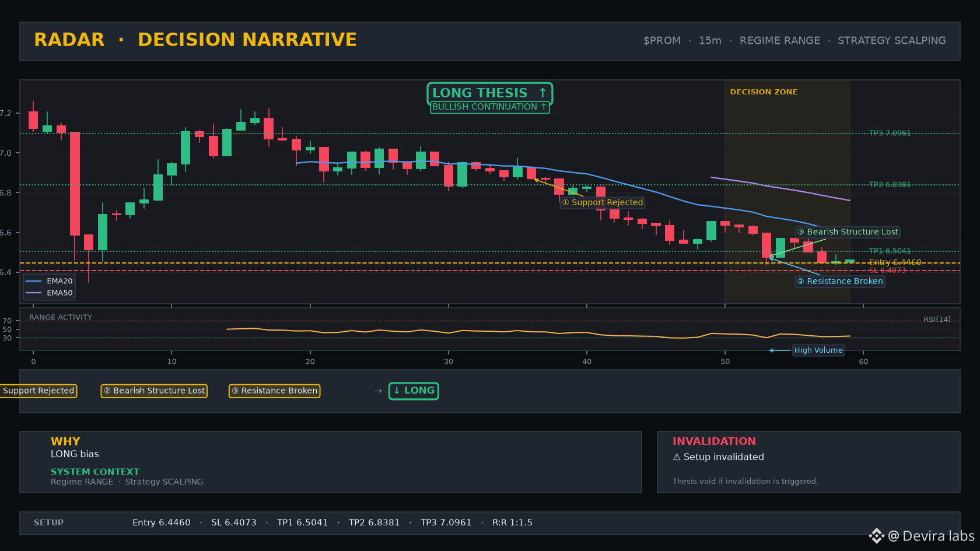Click the SETUP row label

(x=48, y=523)
